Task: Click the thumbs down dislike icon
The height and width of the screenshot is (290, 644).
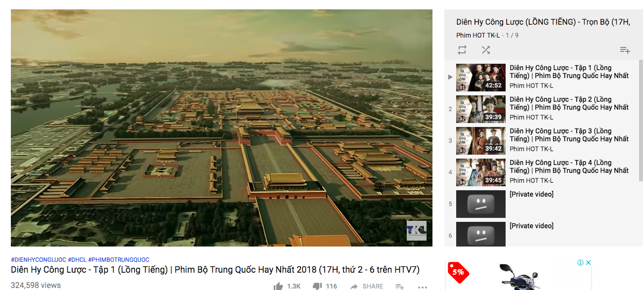Action: pos(317,286)
